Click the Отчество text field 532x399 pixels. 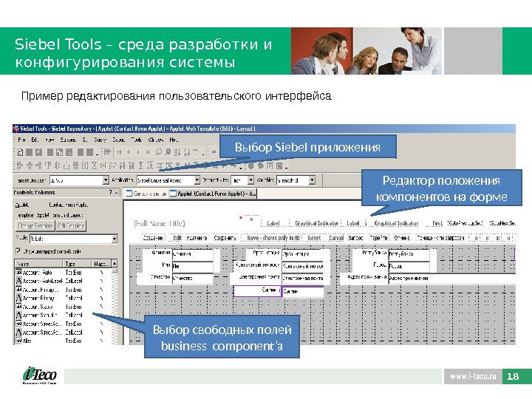tap(192, 279)
